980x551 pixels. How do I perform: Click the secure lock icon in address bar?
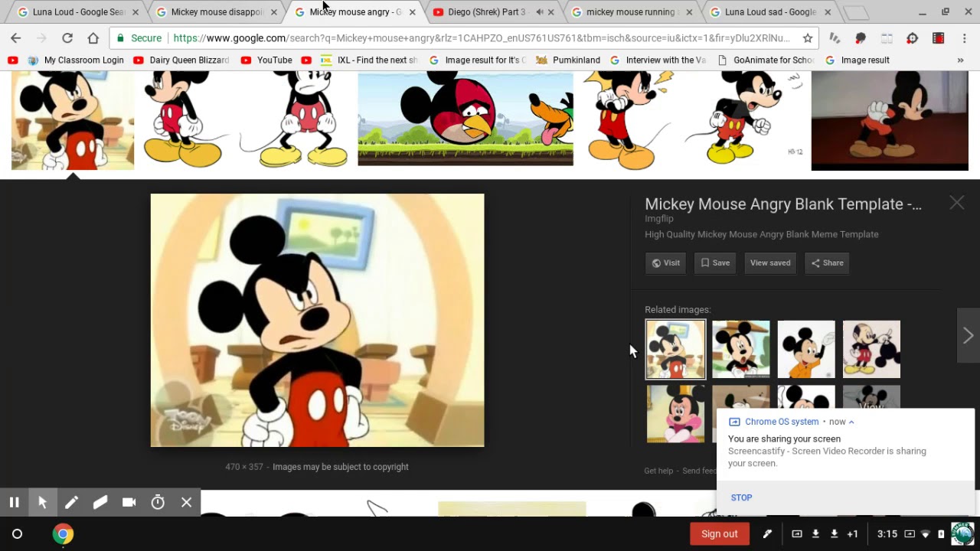point(120,38)
